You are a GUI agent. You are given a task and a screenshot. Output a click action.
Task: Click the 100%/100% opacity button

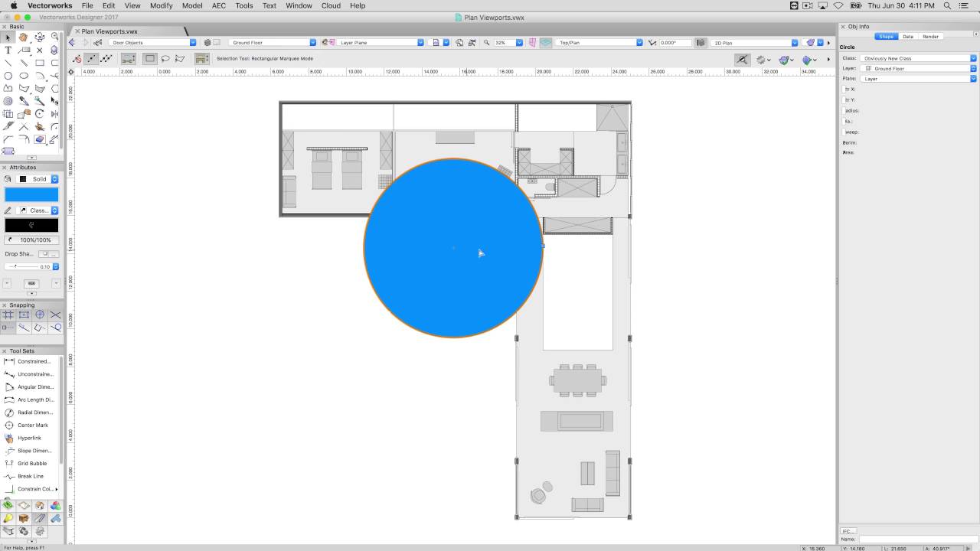(31, 240)
